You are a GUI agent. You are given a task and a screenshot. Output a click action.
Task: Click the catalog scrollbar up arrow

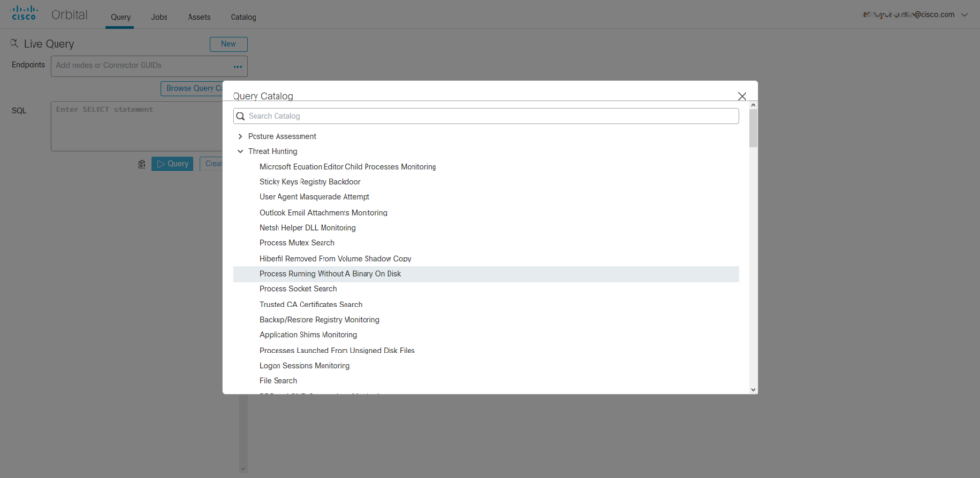pos(753,105)
